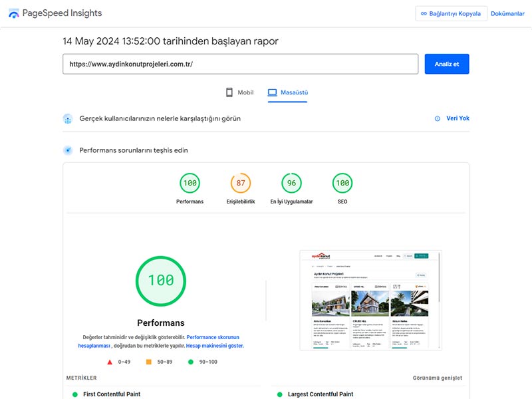This screenshot has height=399, width=532.
Task: Click the green dot beside Largest Contentful Paint
Action: click(279, 394)
